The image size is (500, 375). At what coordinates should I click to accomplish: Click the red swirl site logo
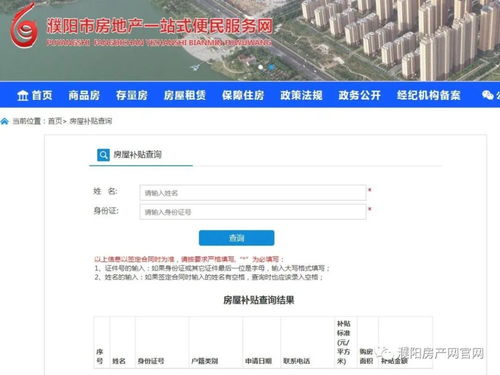(x=23, y=26)
